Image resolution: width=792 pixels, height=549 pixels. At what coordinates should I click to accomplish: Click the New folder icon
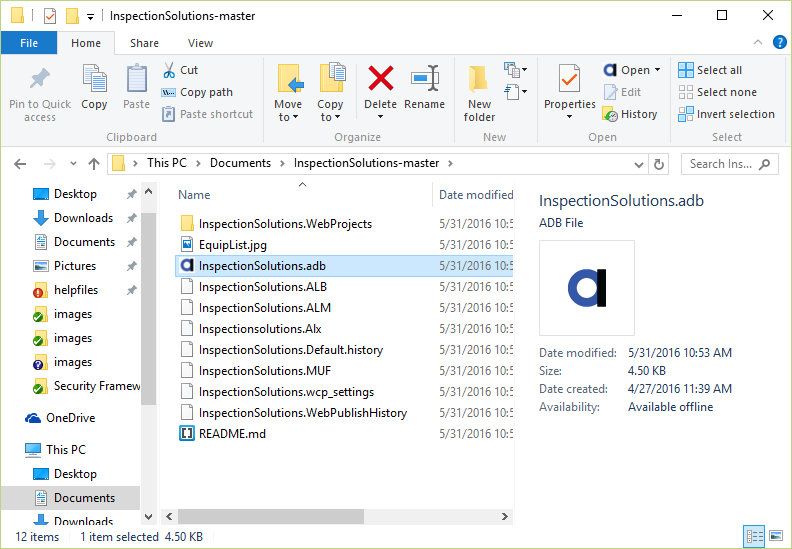pos(478,78)
